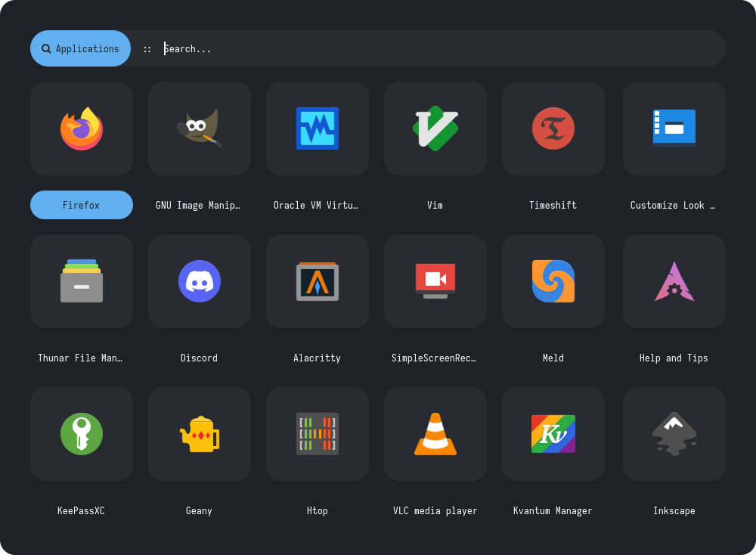Open the GNU Image Manipulation Program icon
This screenshot has width=756, height=555.
(200, 129)
